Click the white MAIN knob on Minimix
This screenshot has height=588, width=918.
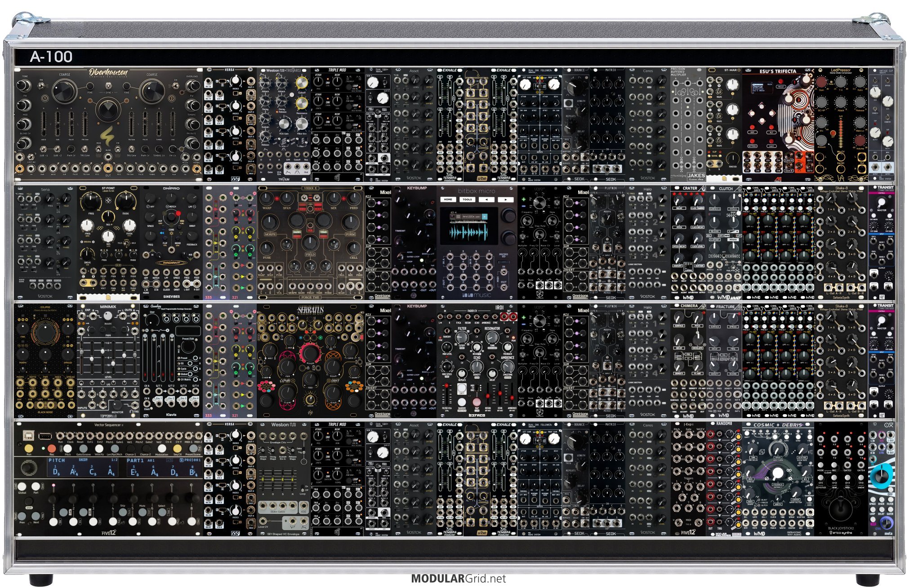coord(107,317)
